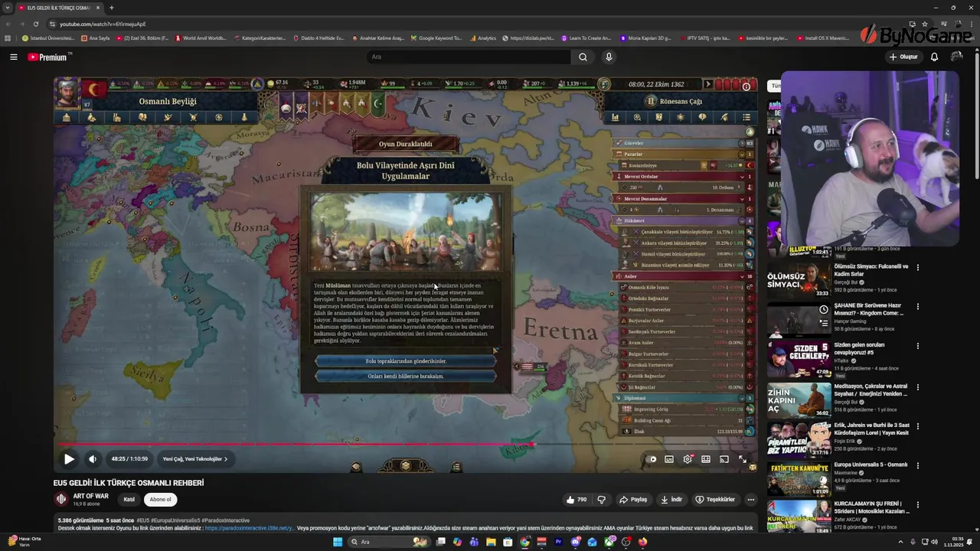Image resolution: width=980 pixels, height=551 pixels.
Task: Click the İndir download button
Action: coord(671,500)
